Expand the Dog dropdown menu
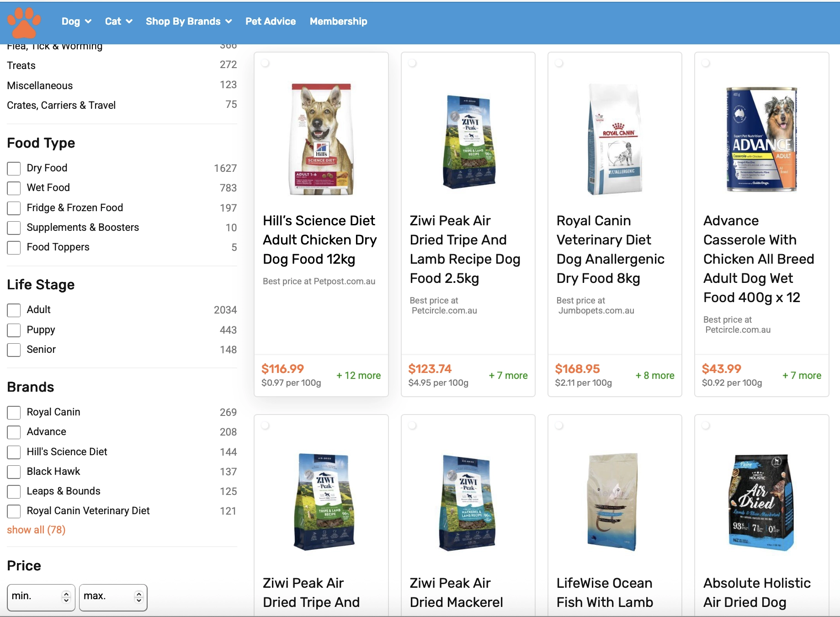Image resolution: width=840 pixels, height=617 pixels. [76, 21]
